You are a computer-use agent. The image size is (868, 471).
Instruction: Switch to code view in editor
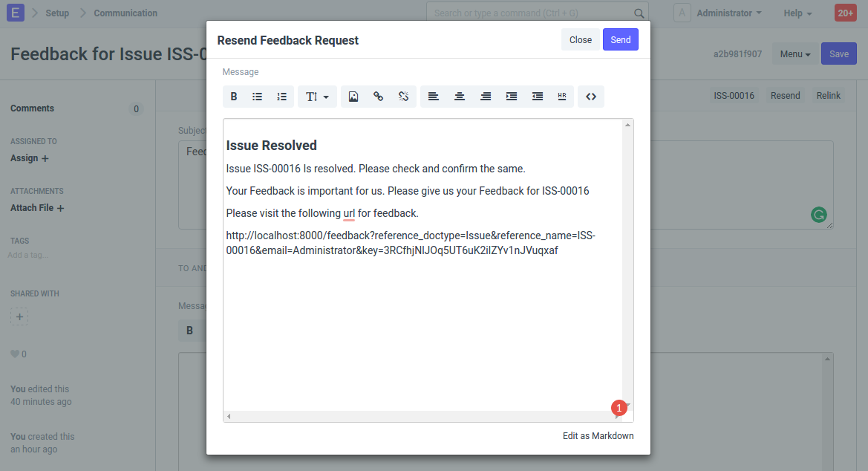[x=591, y=97]
